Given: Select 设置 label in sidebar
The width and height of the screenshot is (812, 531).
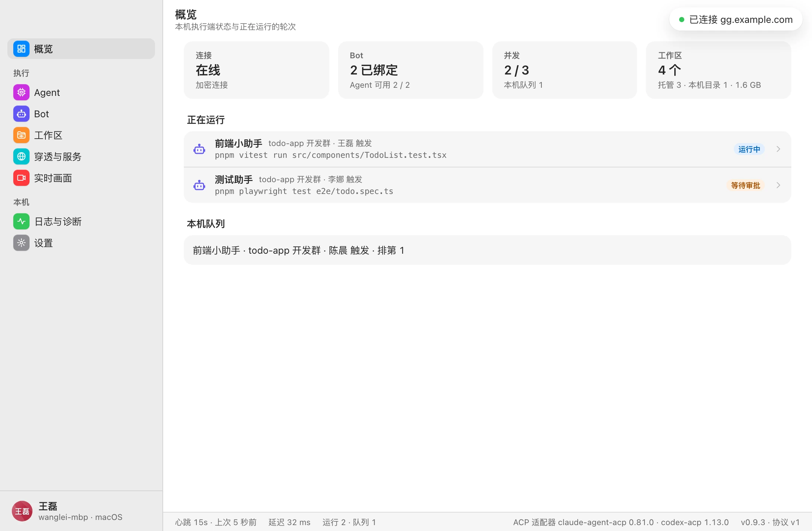Looking at the screenshot, I should [x=44, y=243].
